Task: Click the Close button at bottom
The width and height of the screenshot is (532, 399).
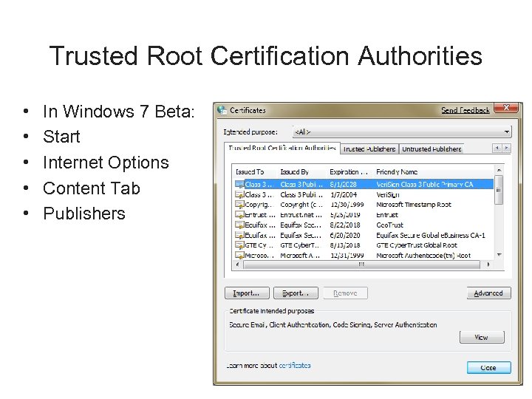Action: point(488,367)
